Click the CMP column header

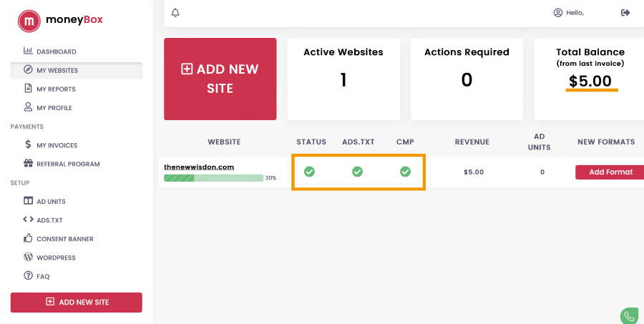click(405, 142)
